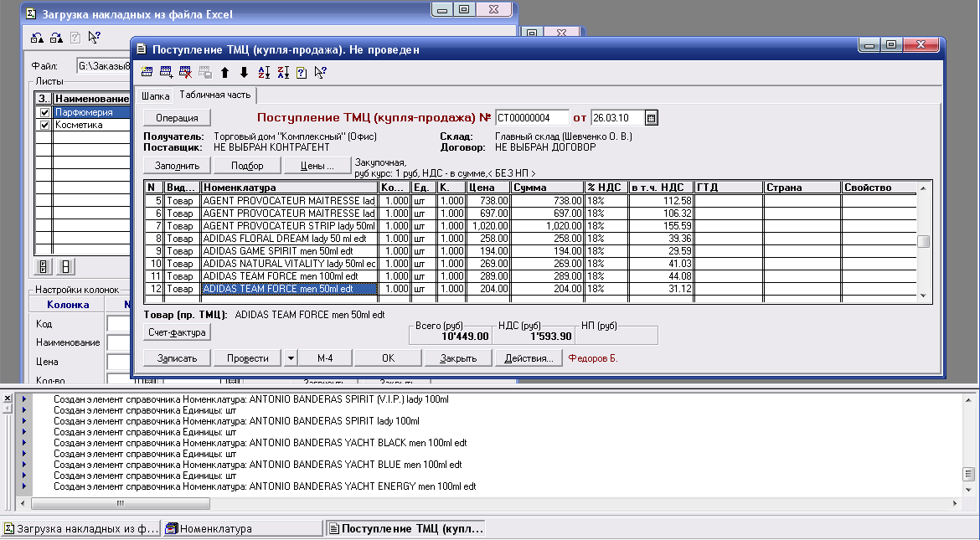The width and height of the screenshot is (980, 540).
Task: Click the new row toolbar icon
Action: (147, 73)
